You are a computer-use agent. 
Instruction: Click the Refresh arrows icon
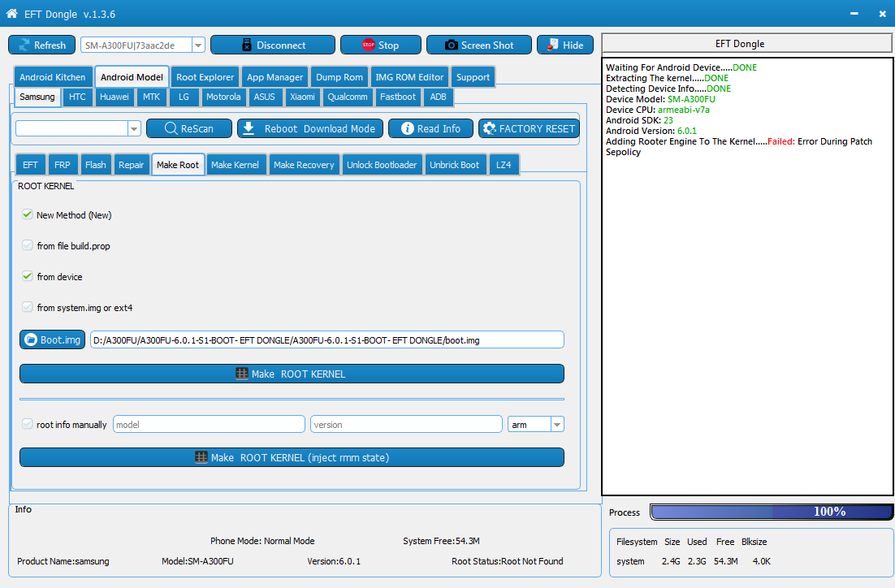(x=24, y=45)
